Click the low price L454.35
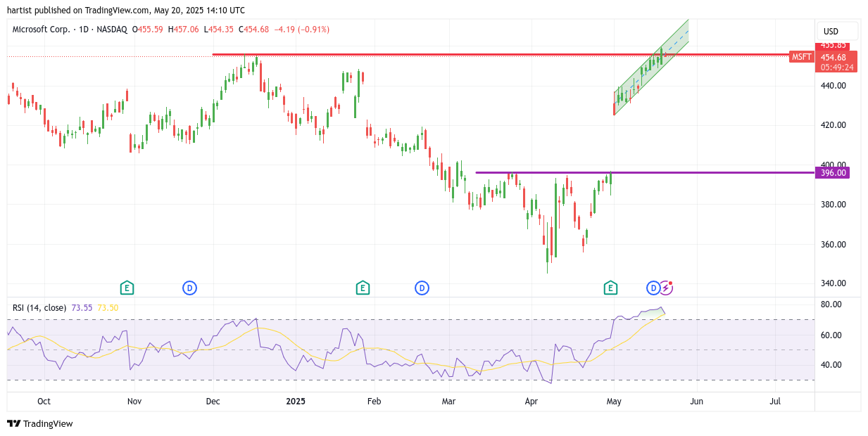 pos(218,30)
